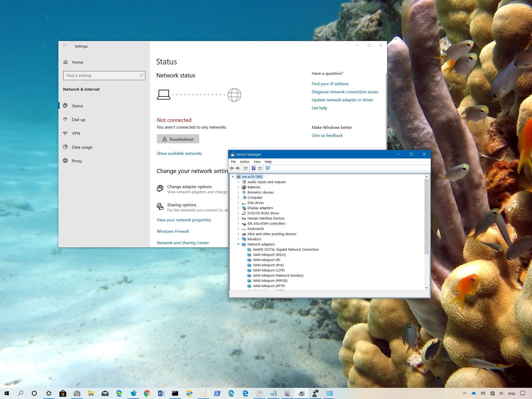This screenshot has height=399, width=532.
Task: Click Scan for hardware changes icon
Action: [x=268, y=168]
